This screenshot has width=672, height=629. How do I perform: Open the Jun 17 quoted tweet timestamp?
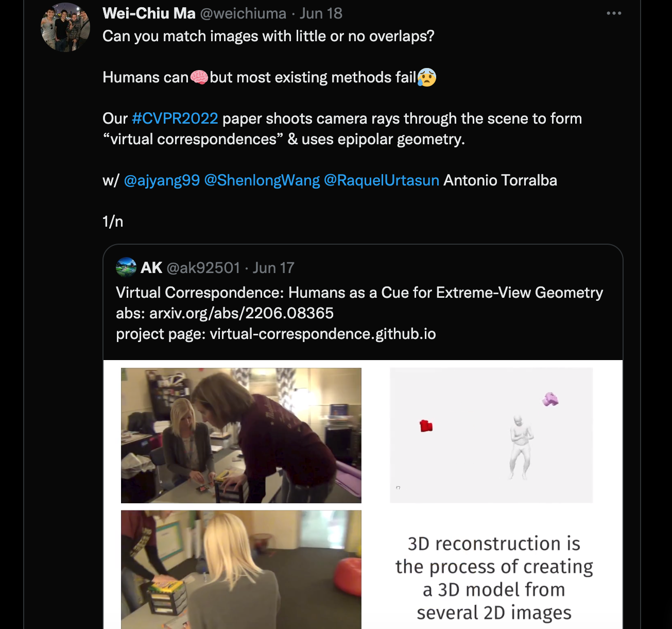pyautogui.click(x=273, y=268)
